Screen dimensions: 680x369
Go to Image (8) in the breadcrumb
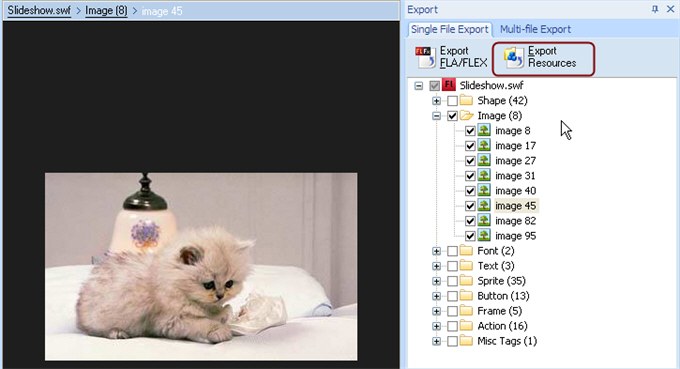(x=106, y=11)
